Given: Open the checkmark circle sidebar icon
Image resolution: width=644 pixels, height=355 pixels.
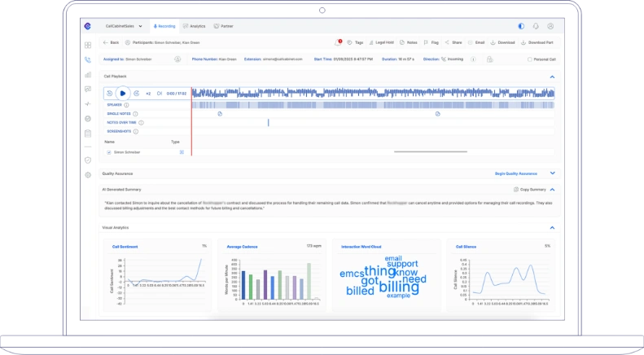Looking at the screenshot, I should point(88,119).
